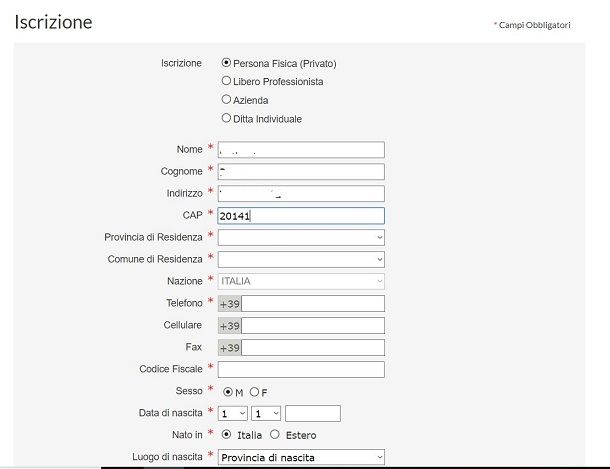Click the Telefono number field
This screenshot has width=610, height=469.
pos(313,303)
